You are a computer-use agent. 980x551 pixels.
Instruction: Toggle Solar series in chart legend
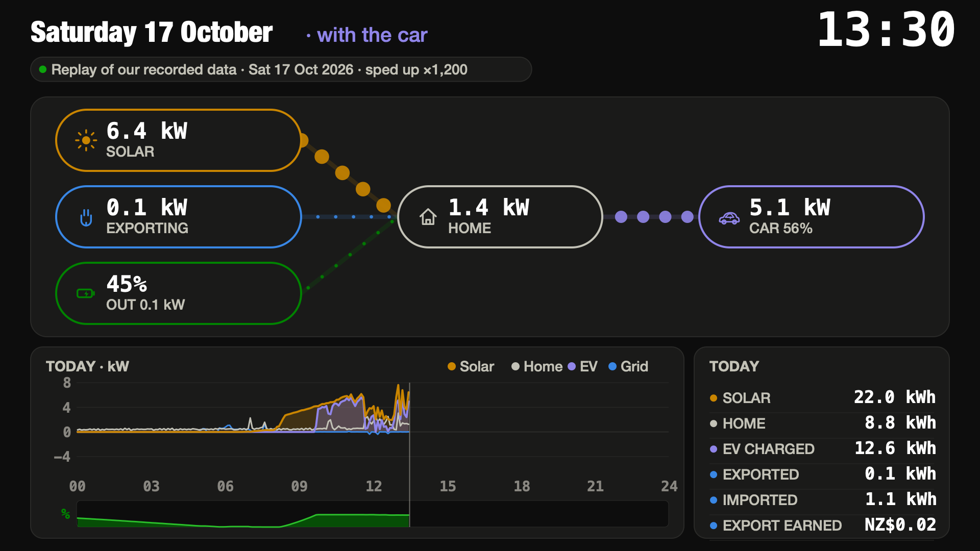(471, 366)
